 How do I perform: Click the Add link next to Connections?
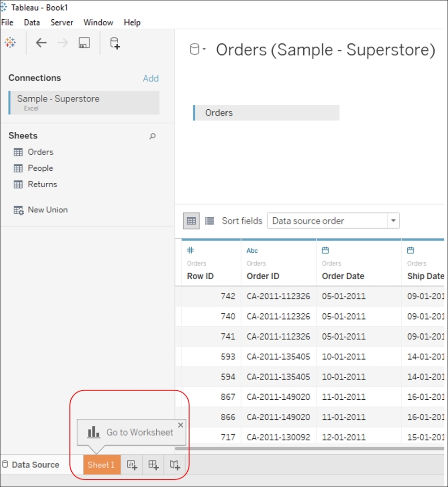[x=151, y=78]
